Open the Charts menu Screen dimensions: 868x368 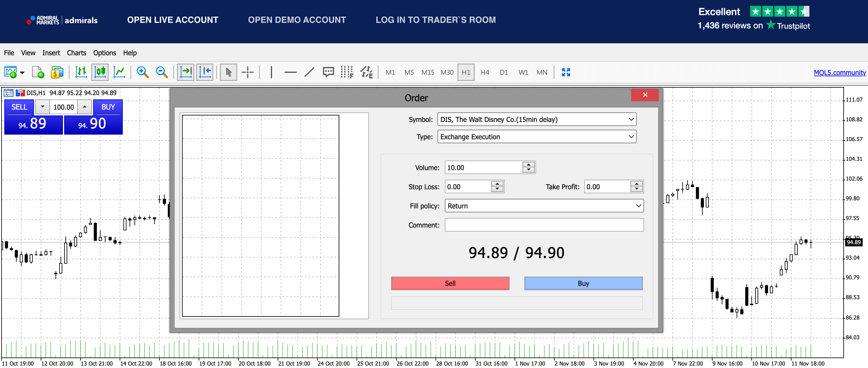pos(76,52)
